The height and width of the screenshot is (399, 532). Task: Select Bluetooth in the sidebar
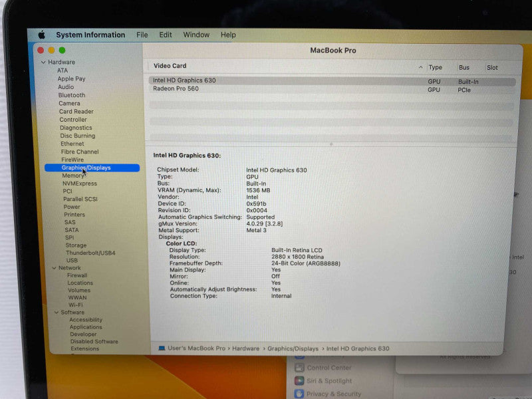coord(72,95)
